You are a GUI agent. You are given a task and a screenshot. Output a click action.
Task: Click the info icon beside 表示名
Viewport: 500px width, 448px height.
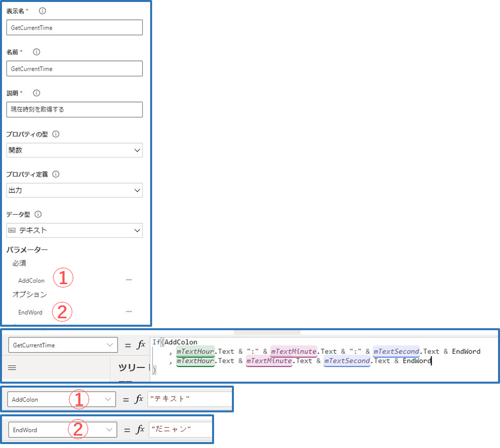[42, 11]
